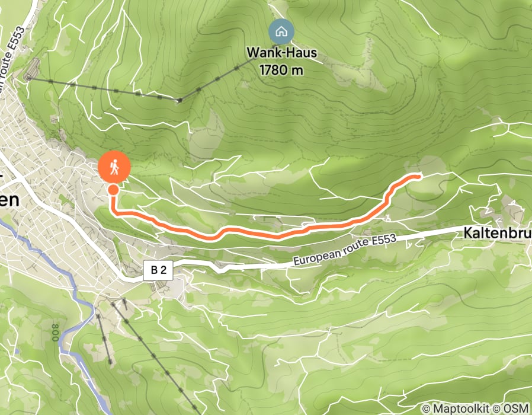The height and width of the screenshot is (415, 532).
Task: Click the cable car valley station building
Action: pos(31,69)
